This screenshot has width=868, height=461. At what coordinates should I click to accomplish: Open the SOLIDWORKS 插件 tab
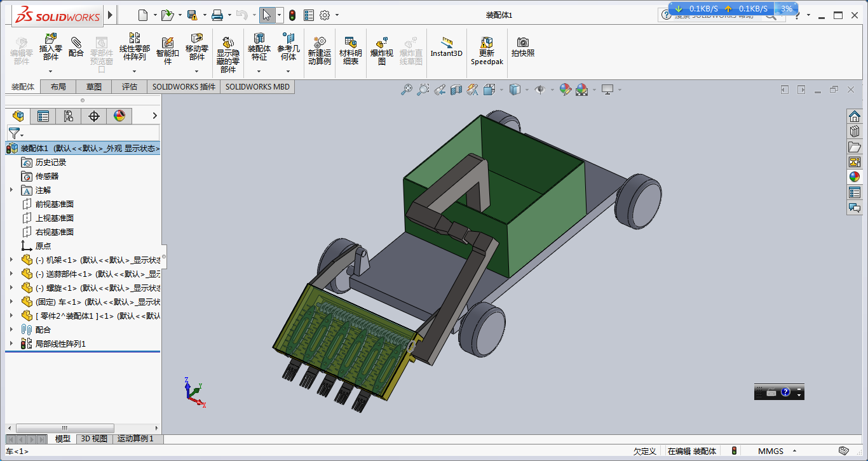pyautogui.click(x=184, y=87)
